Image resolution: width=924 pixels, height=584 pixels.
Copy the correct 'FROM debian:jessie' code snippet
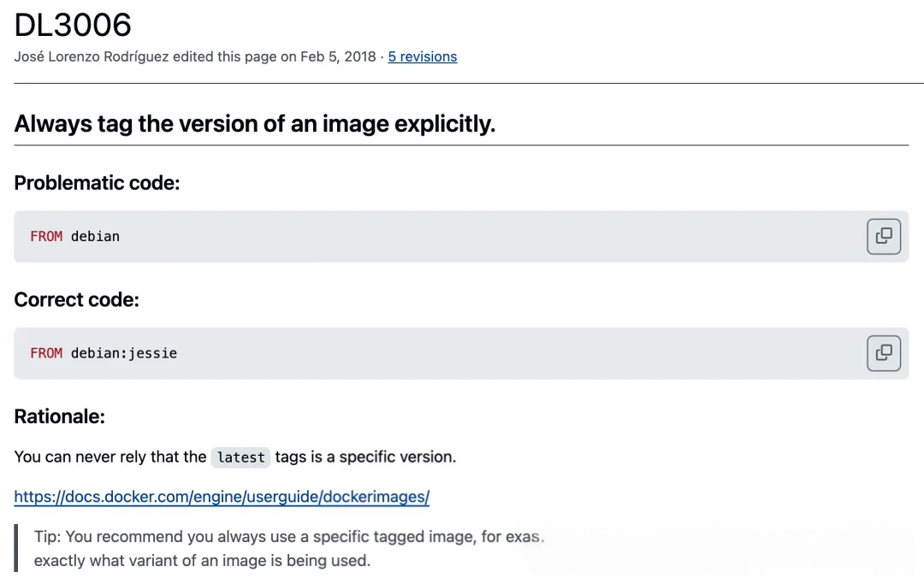(x=884, y=352)
